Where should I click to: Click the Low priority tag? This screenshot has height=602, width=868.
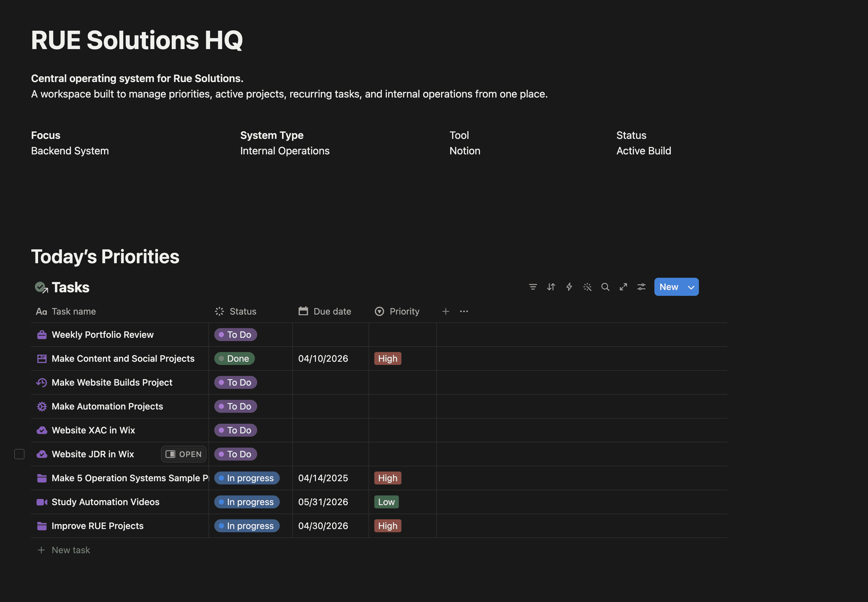tap(386, 502)
